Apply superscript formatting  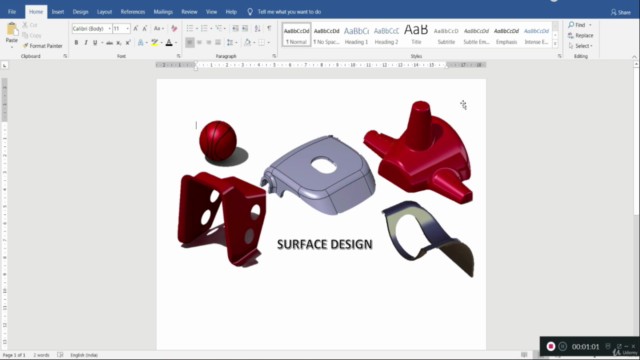pos(128,42)
